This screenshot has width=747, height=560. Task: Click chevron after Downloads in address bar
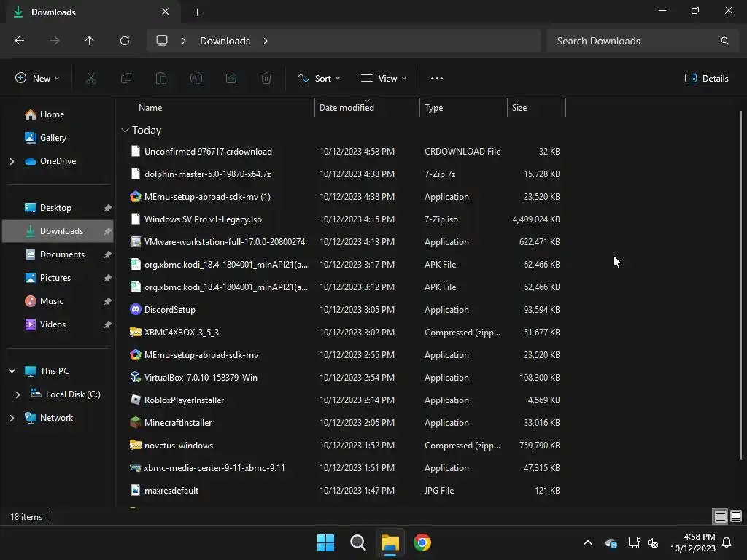coord(266,41)
